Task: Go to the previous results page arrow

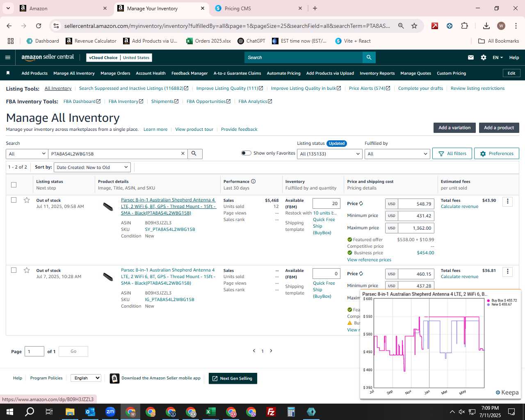Action: pyautogui.click(x=254, y=351)
